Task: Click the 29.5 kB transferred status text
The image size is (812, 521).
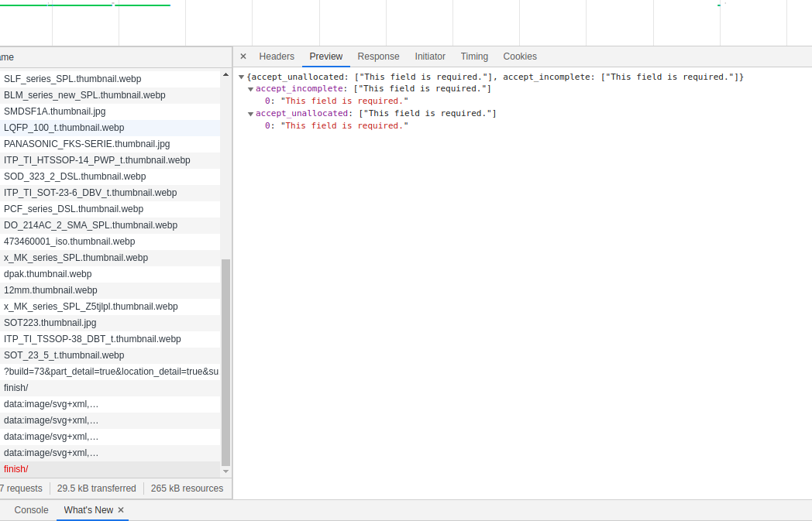Action: click(96, 488)
